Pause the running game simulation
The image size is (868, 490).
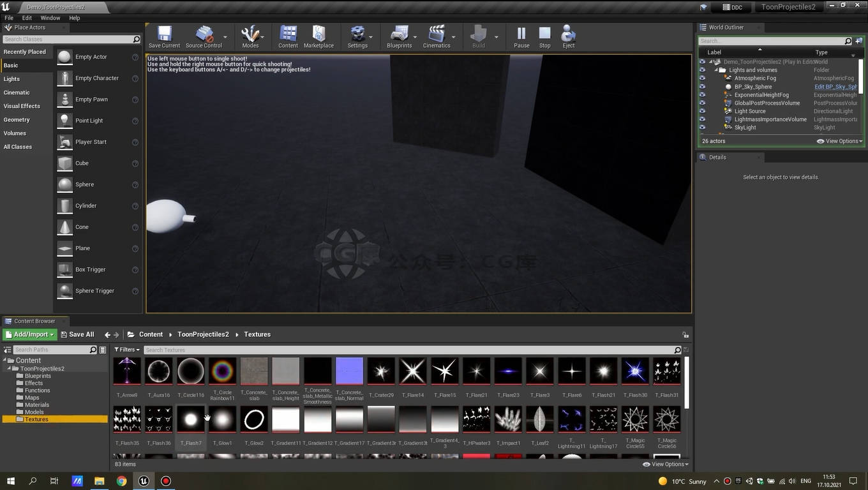[x=521, y=36]
